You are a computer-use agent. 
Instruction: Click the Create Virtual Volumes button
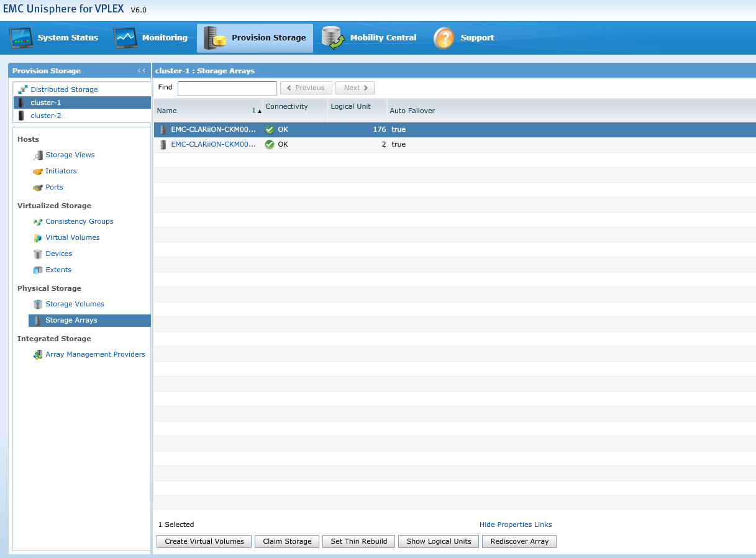204,541
